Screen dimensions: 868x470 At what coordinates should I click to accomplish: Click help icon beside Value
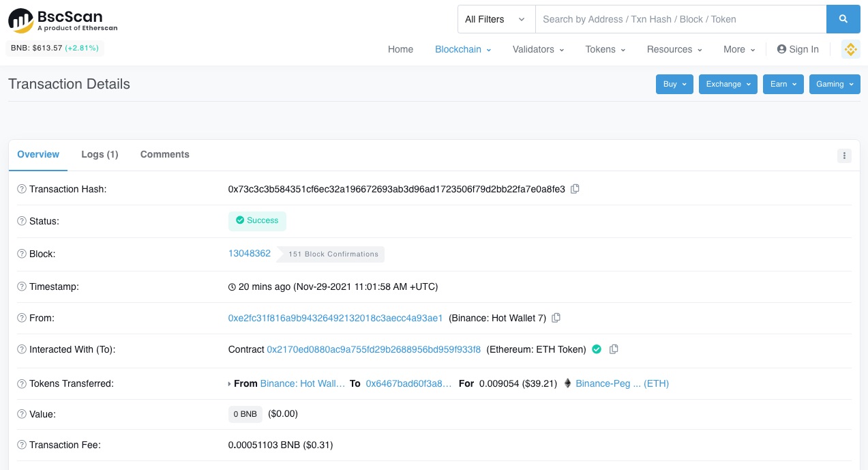tap(22, 413)
